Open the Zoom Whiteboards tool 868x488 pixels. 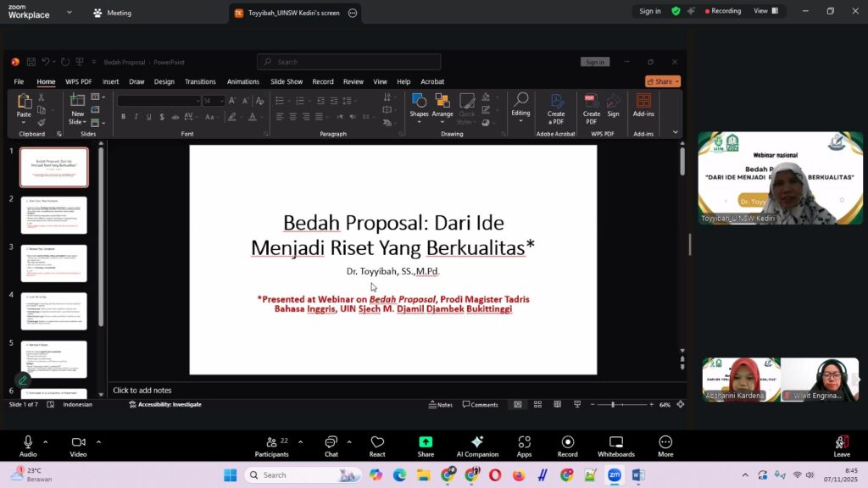point(615,446)
